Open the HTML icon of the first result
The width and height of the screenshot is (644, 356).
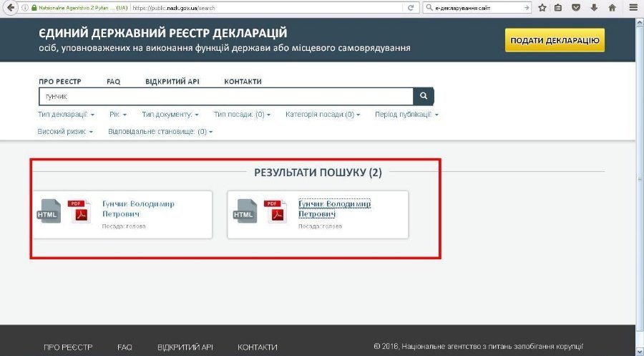(x=49, y=212)
